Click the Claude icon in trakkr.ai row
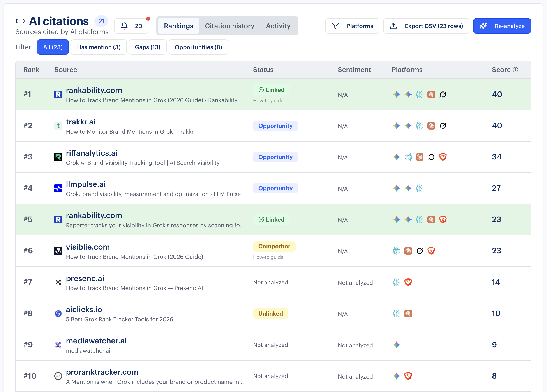The width and height of the screenshot is (547, 392). coord(431,126)
